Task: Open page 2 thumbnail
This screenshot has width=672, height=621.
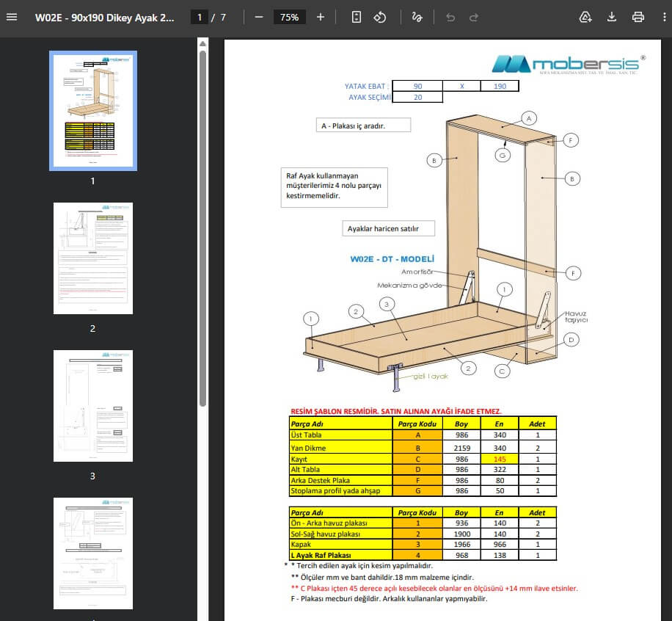Action: coord(93,258)
